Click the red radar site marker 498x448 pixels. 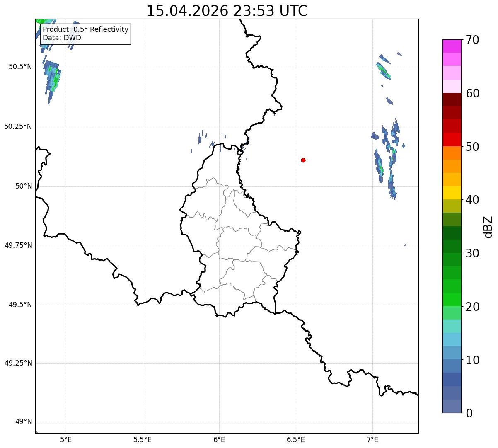tap(303, 160)
